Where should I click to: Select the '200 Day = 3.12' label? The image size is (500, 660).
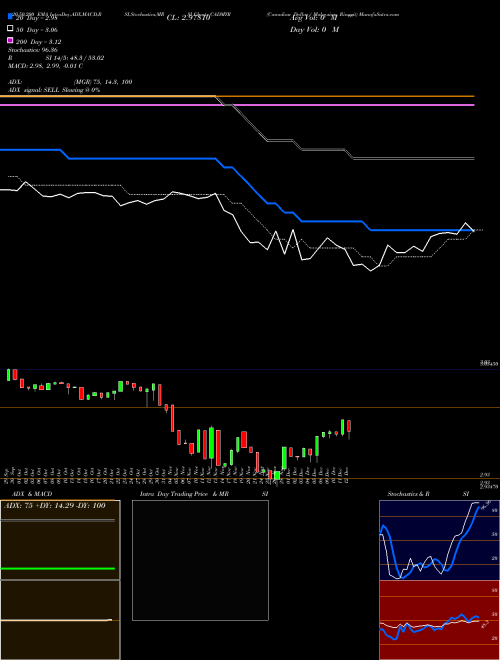[x=39, y=42]
